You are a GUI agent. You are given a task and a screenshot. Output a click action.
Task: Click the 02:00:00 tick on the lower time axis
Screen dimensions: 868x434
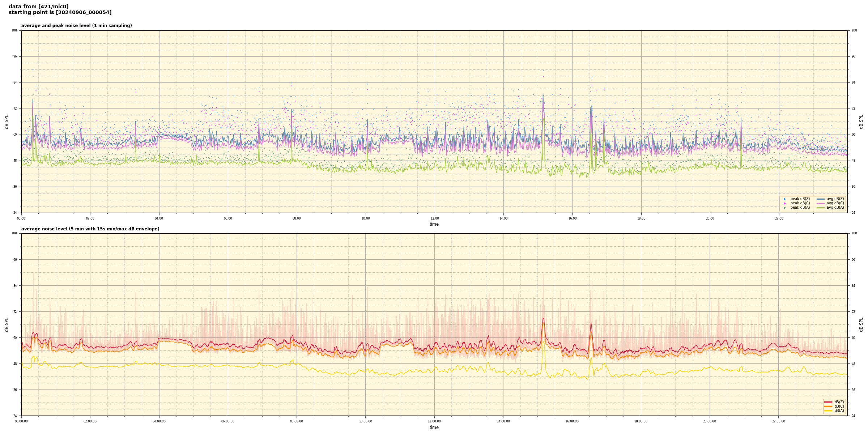(x=90, y=421)
